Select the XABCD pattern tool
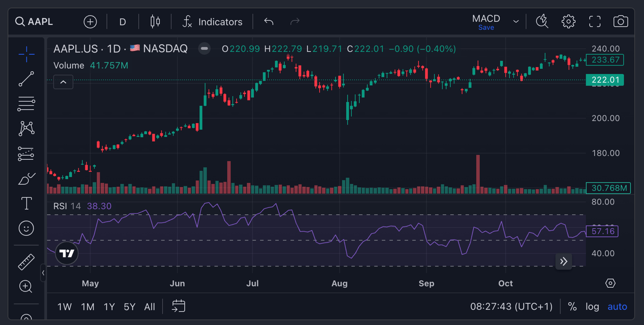This screenshot has height=325, width=644. 26,128
